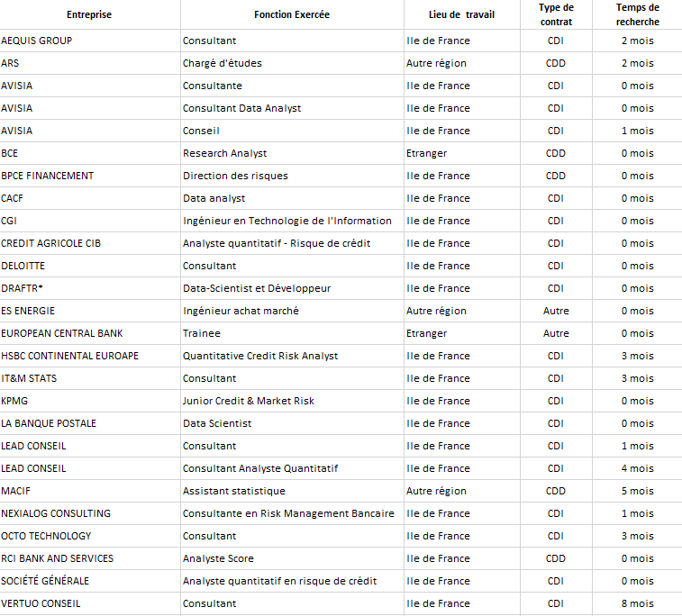682x616 pixels.
Task: Select the '4 mois' search time cell
Action: pyautogui.click(x=637, y=468)
